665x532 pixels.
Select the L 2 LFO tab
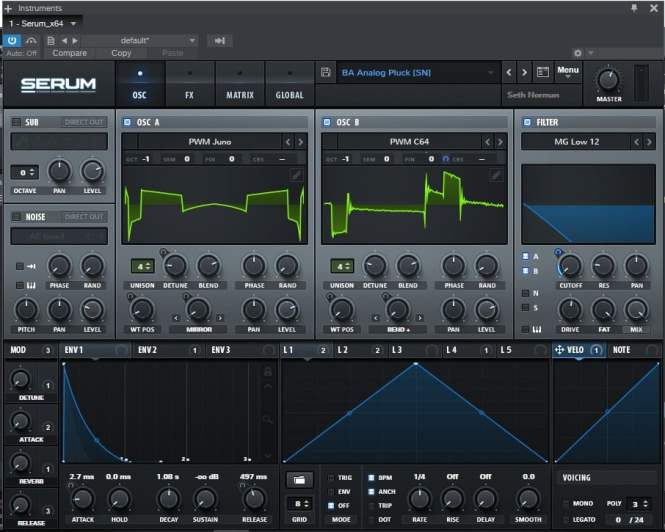[359, 350]
